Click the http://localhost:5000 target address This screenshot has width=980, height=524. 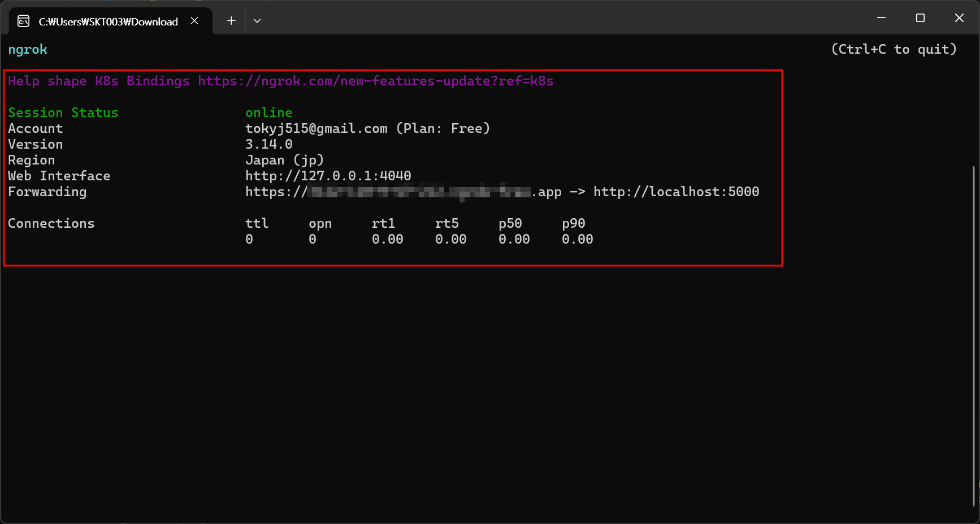point(677,192)
